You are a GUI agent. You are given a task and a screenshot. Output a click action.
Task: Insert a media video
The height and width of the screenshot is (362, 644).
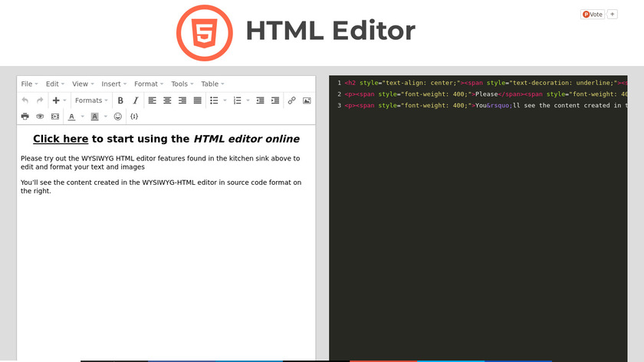(55, 117)
